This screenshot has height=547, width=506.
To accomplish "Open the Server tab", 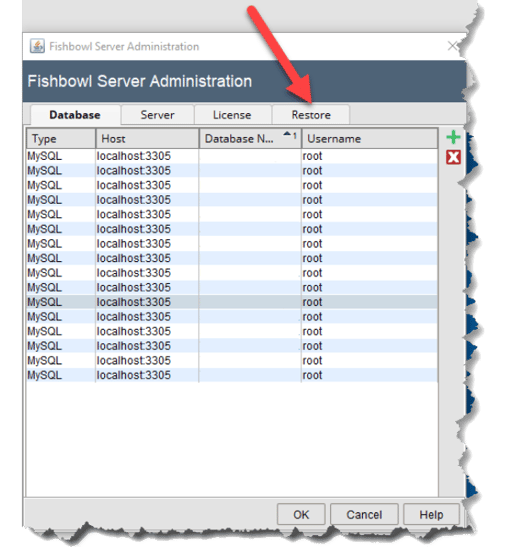I will (157, 115).
